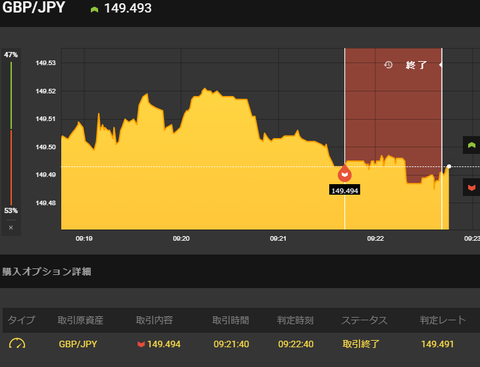Click the 取引終了 status cell

pos(361,344)
